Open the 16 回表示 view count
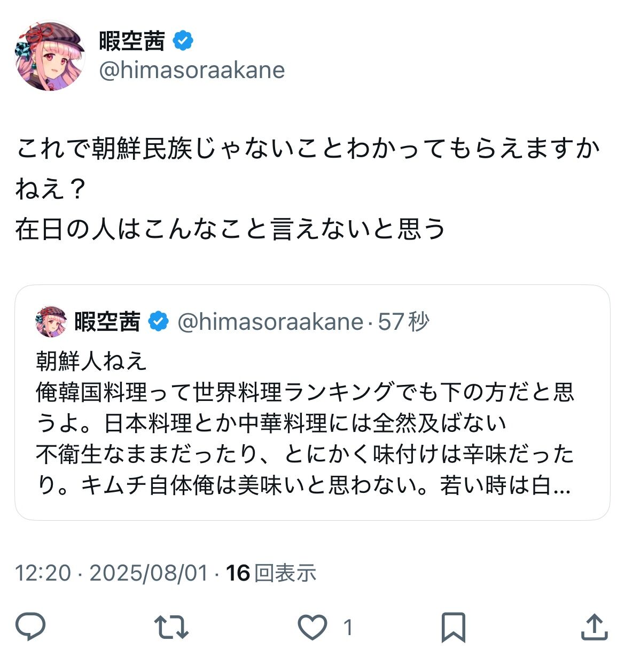The height and width of the screenshot is (672, 625). [271, 573]
